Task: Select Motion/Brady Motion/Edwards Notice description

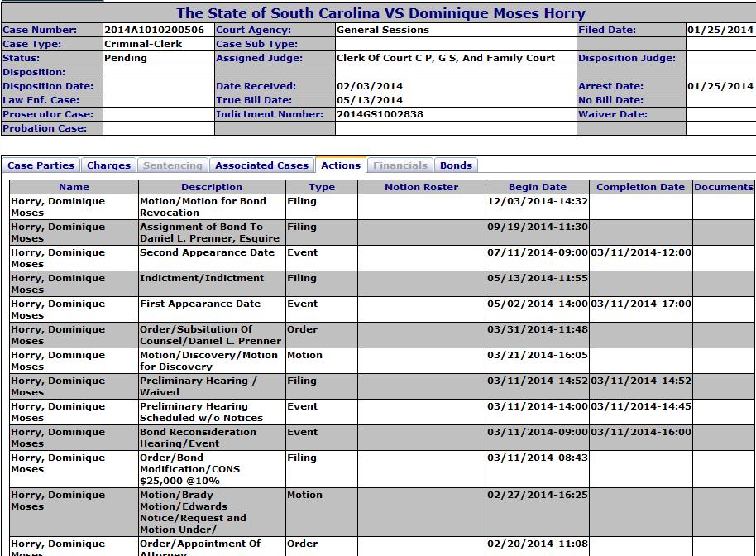Action: coord(193,512)
